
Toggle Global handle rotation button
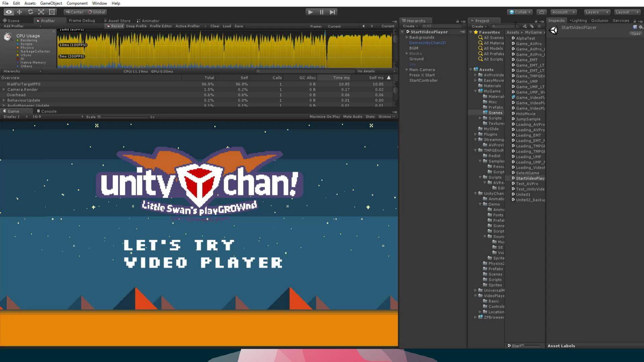97,12
